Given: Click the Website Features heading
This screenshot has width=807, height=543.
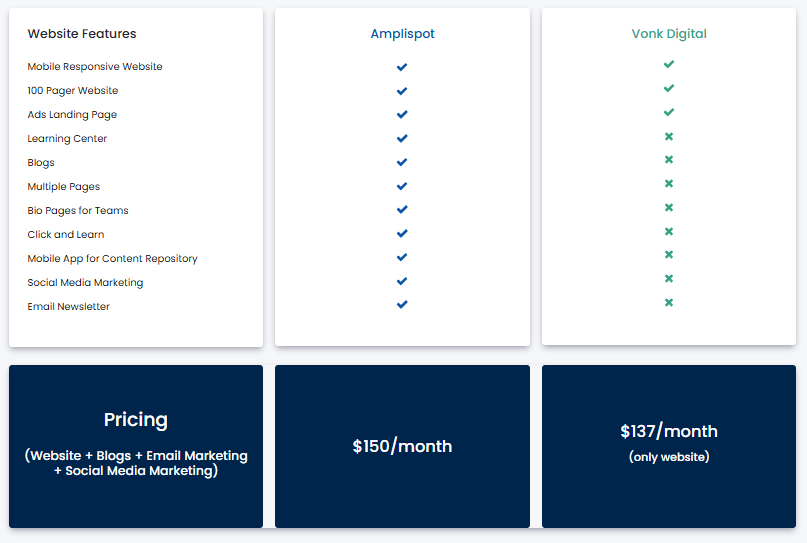Looking at the screenshot, I should [82, 34].
